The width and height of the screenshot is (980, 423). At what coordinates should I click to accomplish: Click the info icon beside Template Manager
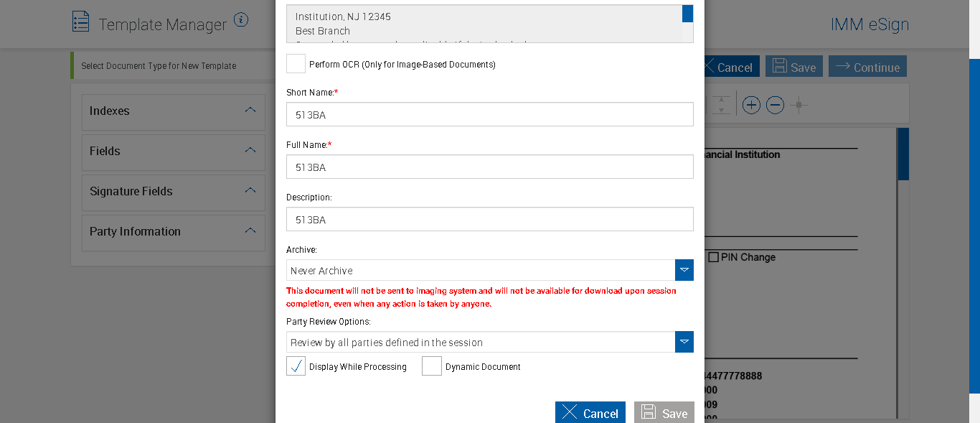point(241,20)
